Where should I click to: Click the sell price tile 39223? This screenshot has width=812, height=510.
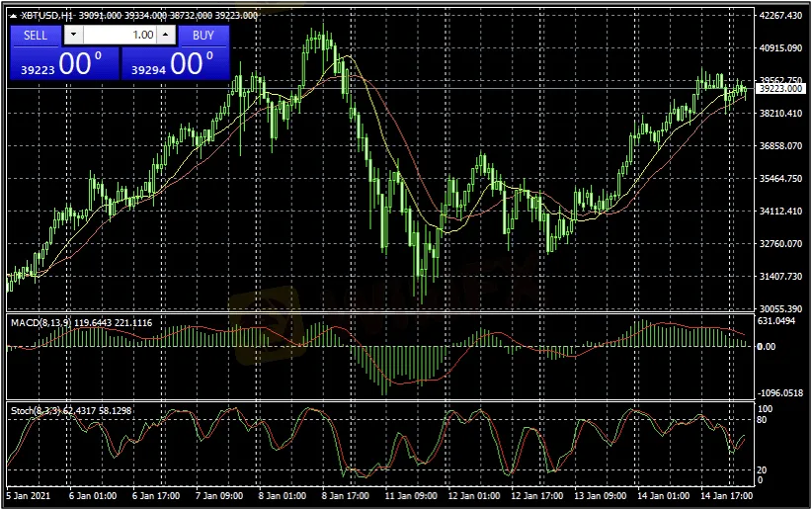click(63, 64)
